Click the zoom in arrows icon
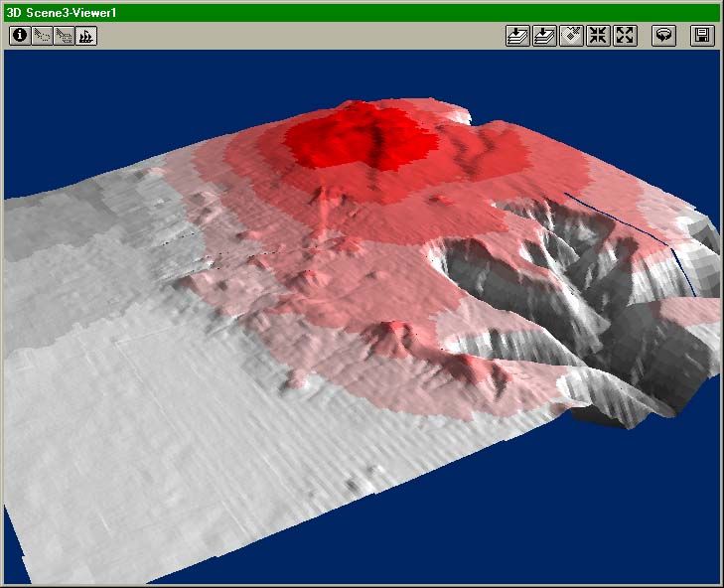Screen dimensions: 724x588 (x=598, y=36)
